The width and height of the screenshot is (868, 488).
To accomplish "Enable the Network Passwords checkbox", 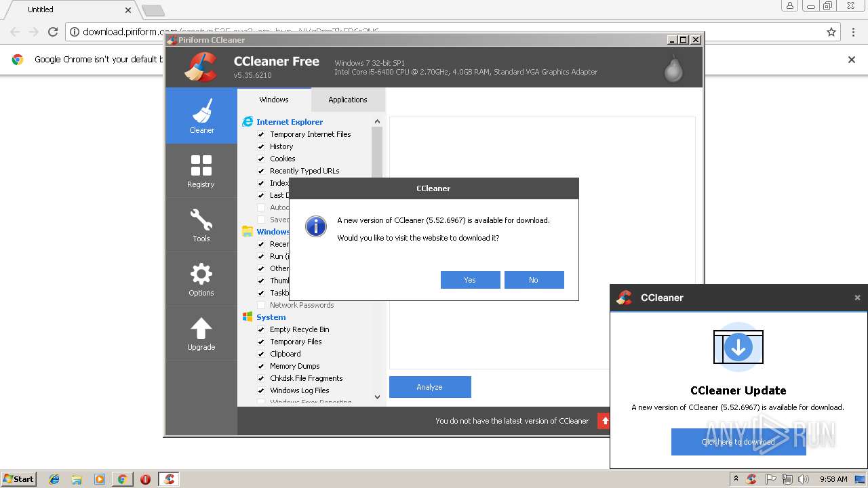I will tap(261, 305).
